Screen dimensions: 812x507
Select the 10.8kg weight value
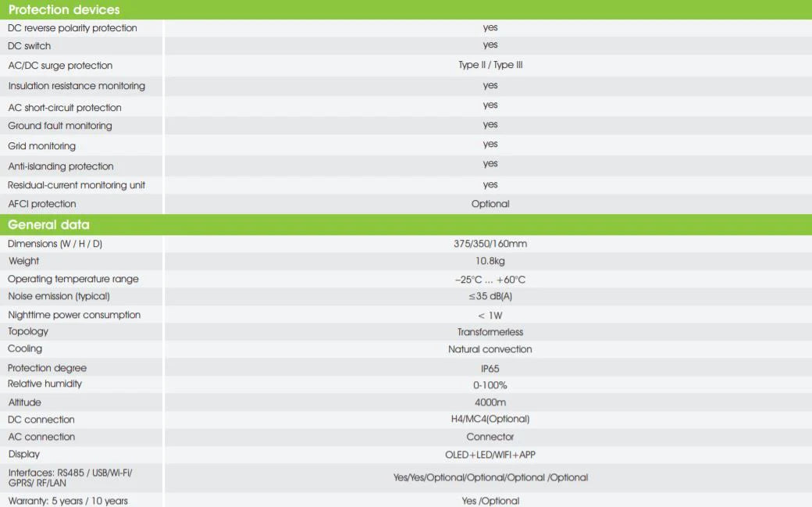(490, 261)
